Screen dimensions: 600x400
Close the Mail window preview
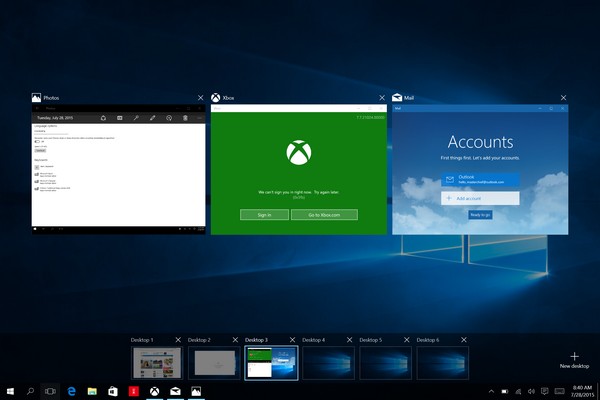tap(563, 98)
